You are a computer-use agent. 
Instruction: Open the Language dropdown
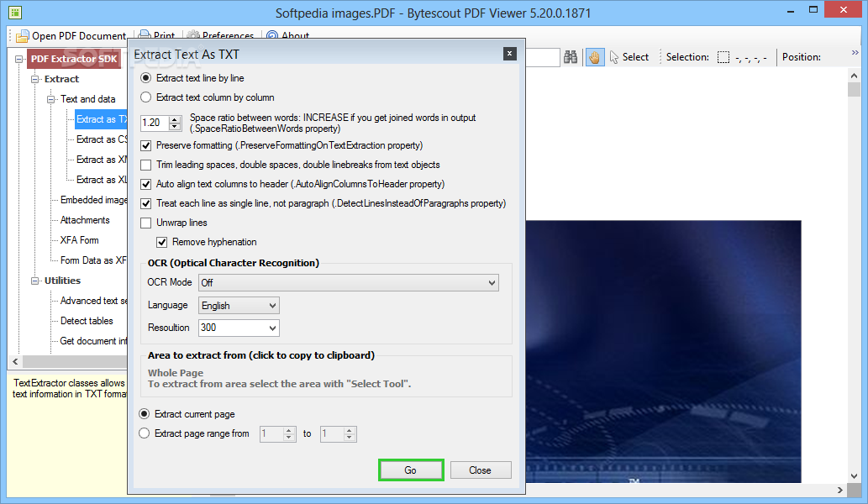[x=239, y=306]
